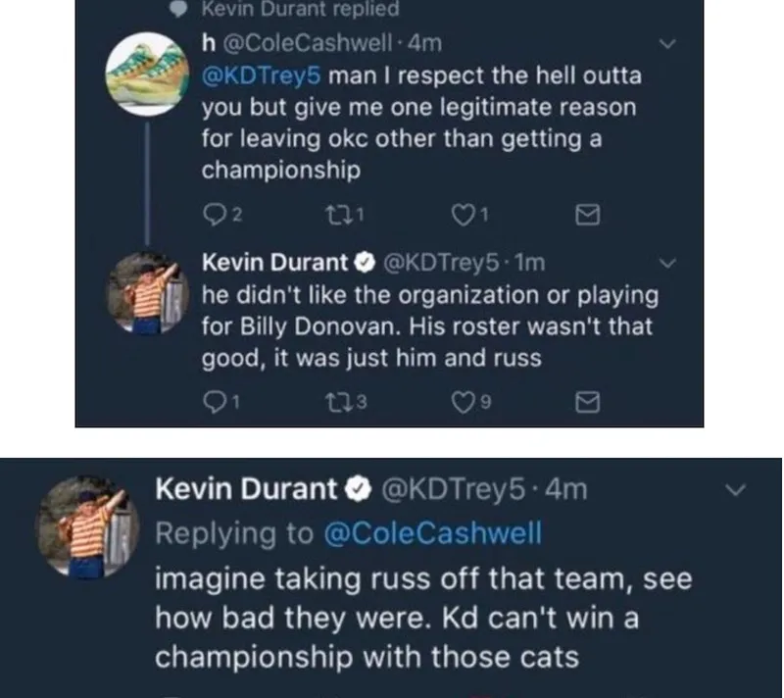Open chevron menu on the 'those cats' tweet
This screenshot has height=698, width=784.
point(739,488)
